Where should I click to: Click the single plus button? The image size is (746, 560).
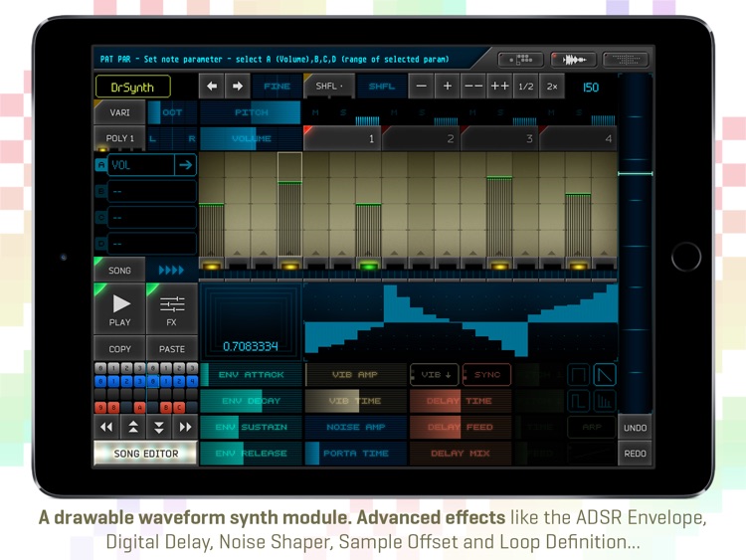[x=448, y=87]
